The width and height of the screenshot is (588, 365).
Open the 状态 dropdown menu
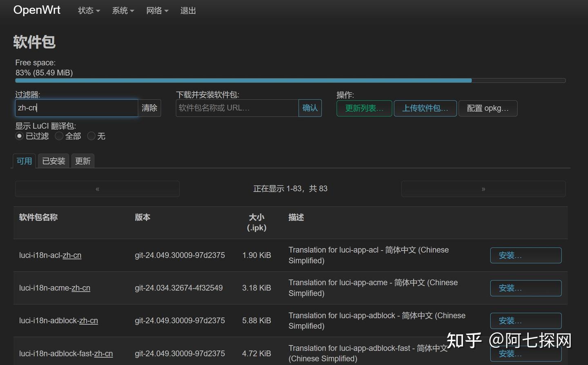(88, 11)
